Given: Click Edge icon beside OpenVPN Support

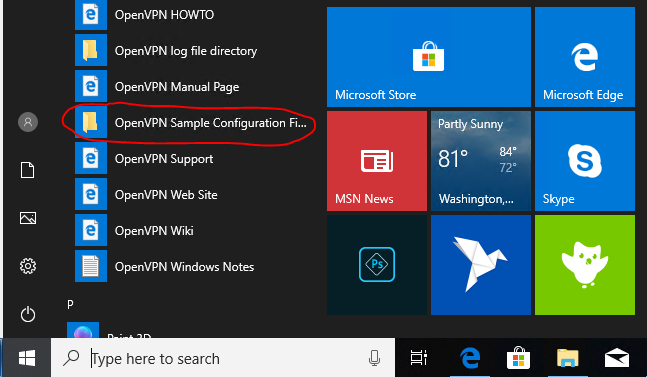Looking at the screenshot, I should pyautogui.click(x=91, y=158).
